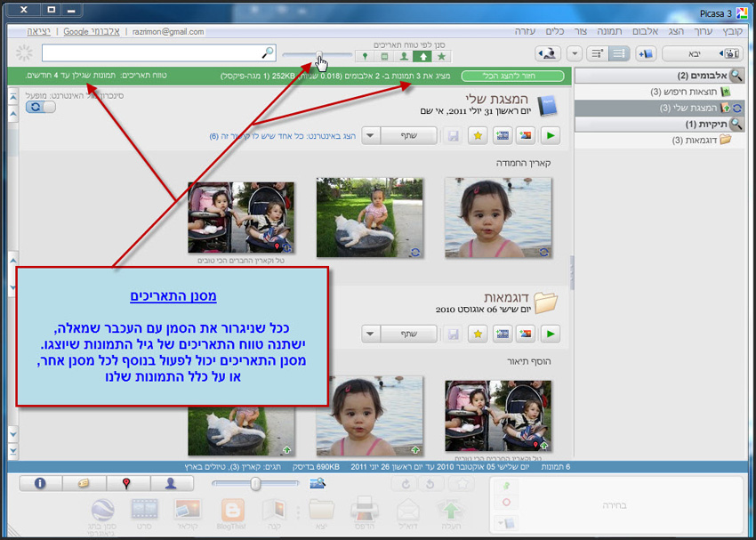The height and width of the screenshot is (540, 756).
Task: Click the הוסף תיאור description text
Action: coord(529,361)
